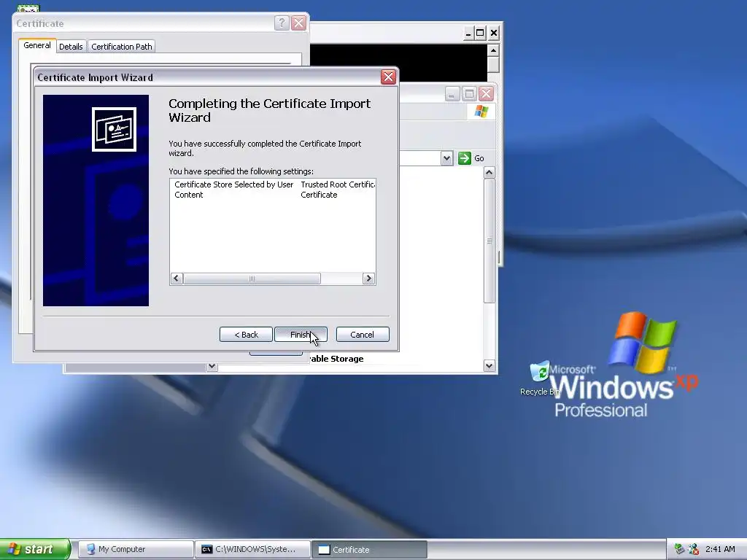The width and height of the screenshot is (747, 560).
Task: Click the Explorer left pane scroll-down arrow
Action: [212, 367]
